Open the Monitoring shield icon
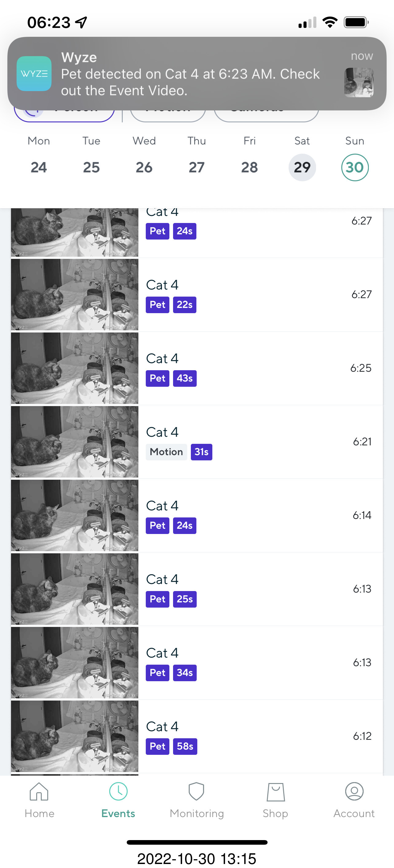 (x=196, y=792)
